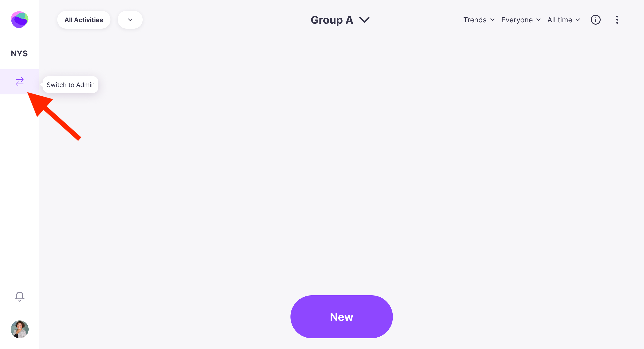Expand the Group A selector
Screen dimensions: 644x349
[340, 20]
